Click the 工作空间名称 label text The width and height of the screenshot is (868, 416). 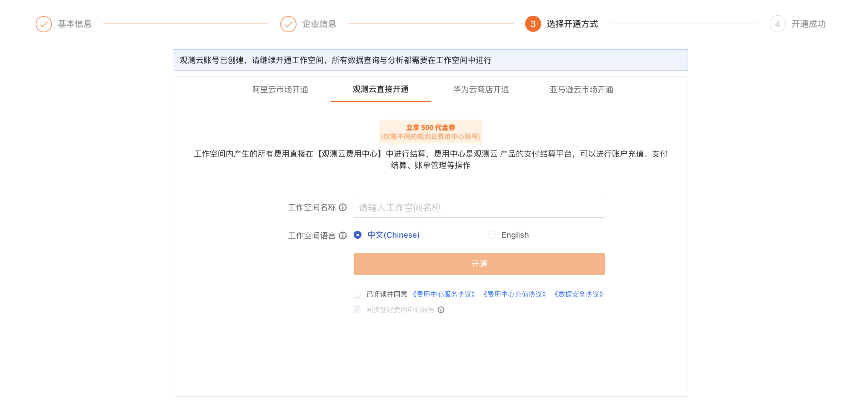(312, 207)
